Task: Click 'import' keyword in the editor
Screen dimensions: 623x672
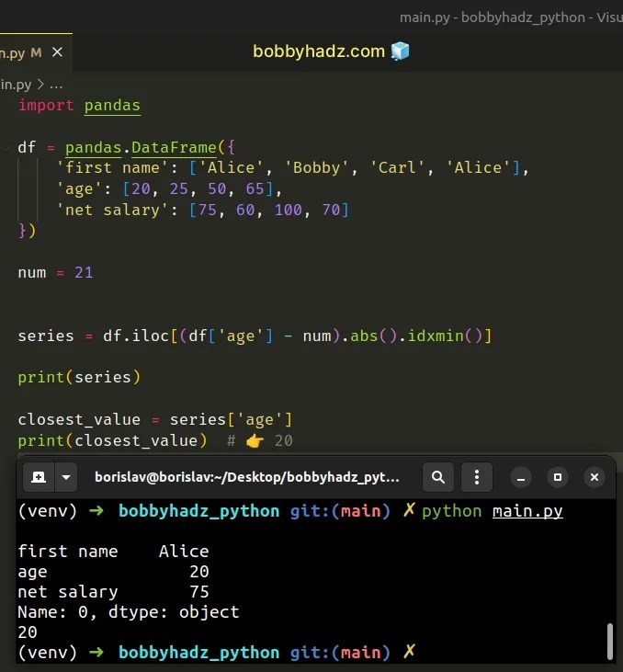Action: pyautogui.click(x=46, y=106)
